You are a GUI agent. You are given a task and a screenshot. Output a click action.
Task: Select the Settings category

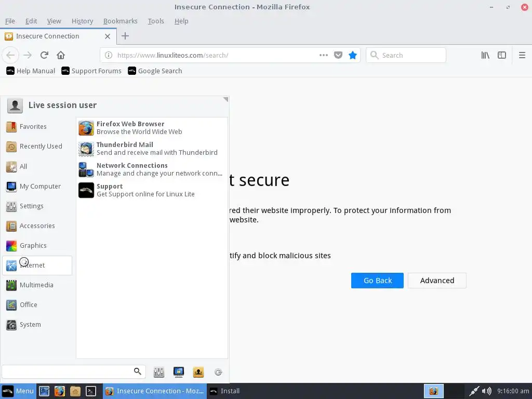point(37,206)
